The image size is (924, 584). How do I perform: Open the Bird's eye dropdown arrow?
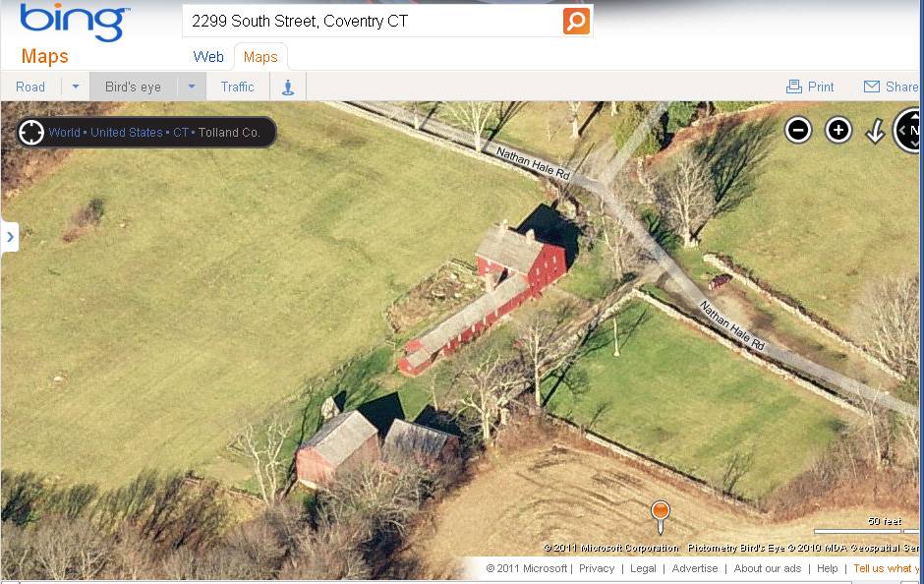pyautogui.click(x=192, y=87)
